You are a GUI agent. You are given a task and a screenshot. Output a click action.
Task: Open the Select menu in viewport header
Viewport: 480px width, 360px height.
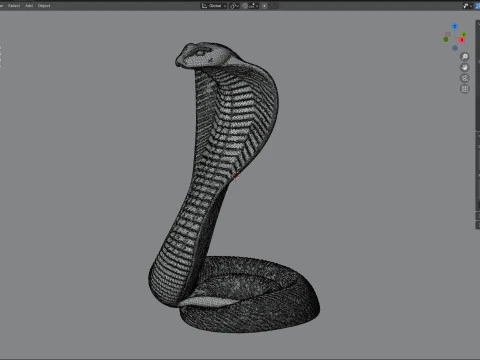click(14, 6)
